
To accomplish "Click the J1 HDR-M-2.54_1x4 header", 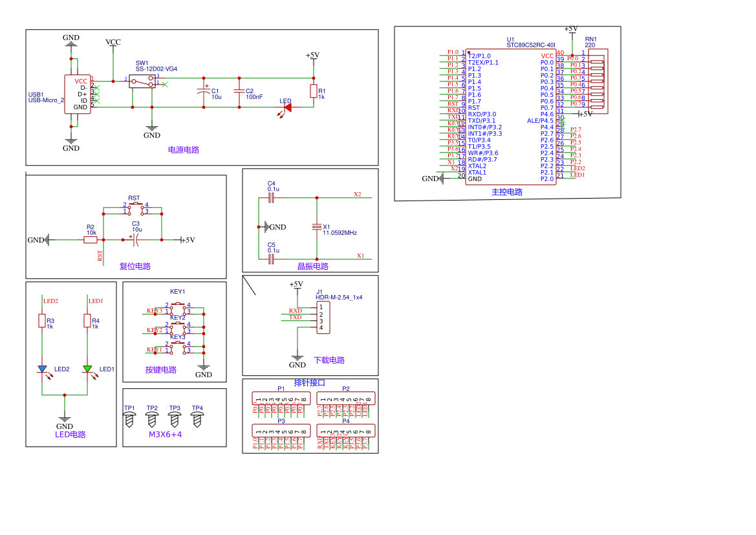I will (x=323, y=318).
